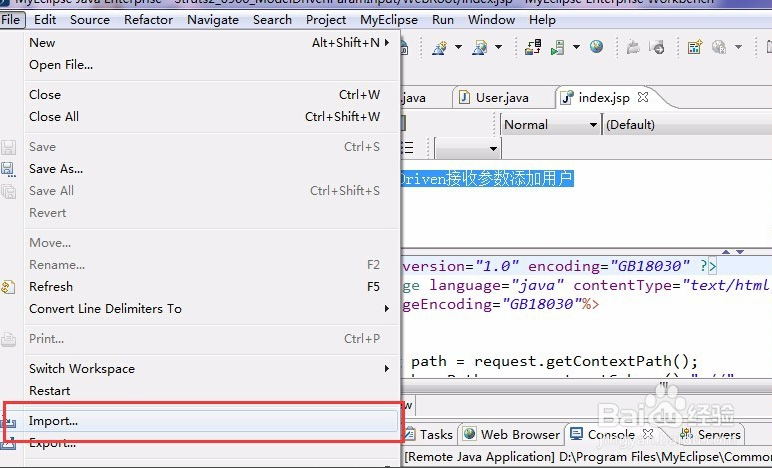Open dropdown next to second wizard icon
772x468 pixels.
click(498, 47)
